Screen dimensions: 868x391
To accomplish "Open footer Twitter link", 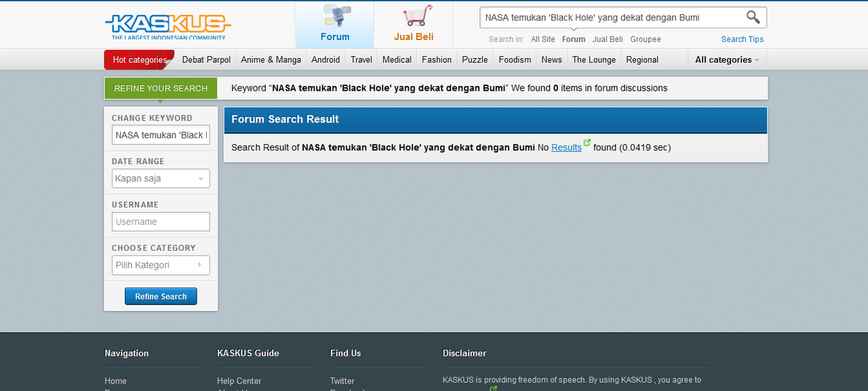I will [342, 381].
